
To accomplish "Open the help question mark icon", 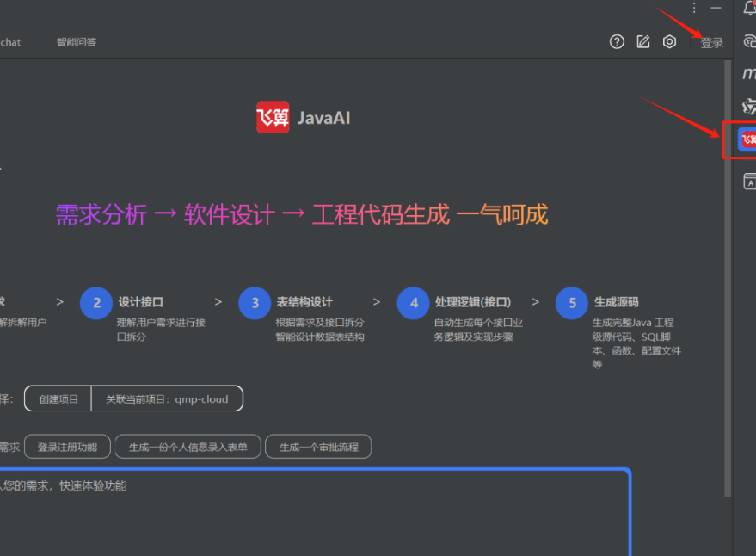I will [617, 42].
